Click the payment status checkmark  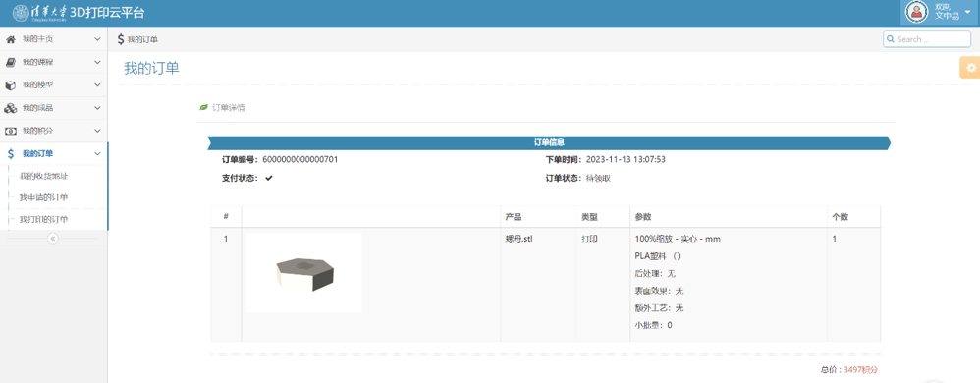[269, 178]
